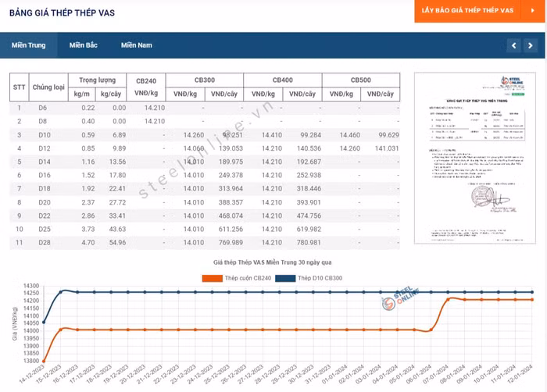Screen dimensions: 547x392
Task: Click the CB500 column header
Action: (360, 80)
